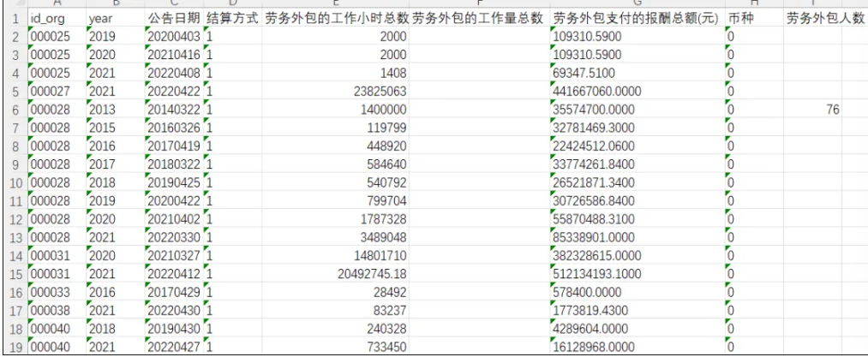
Task: Select date cell 20170419
Action: (174, 146)
